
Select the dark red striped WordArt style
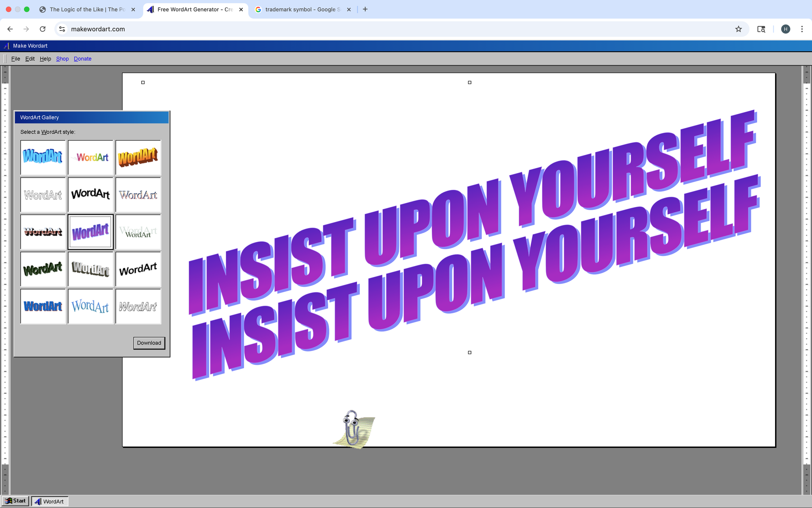(x=43, y=232)
